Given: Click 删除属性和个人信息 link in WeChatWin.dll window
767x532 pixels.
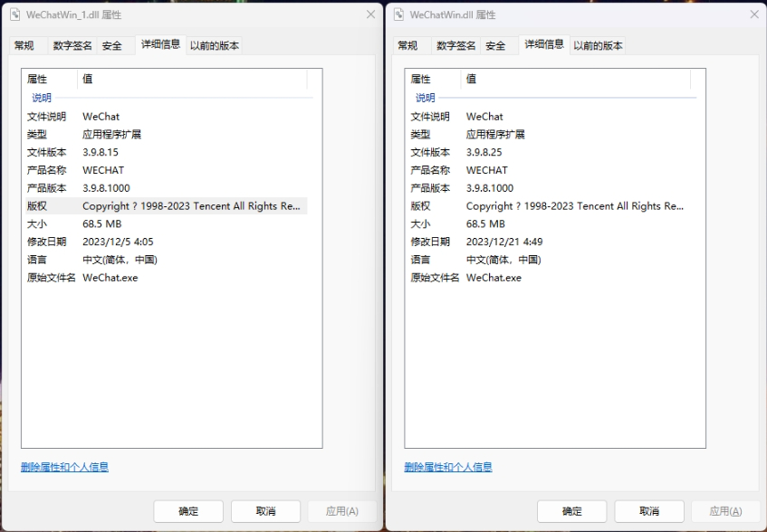Looking at the screenshot, I should point(448,467).
